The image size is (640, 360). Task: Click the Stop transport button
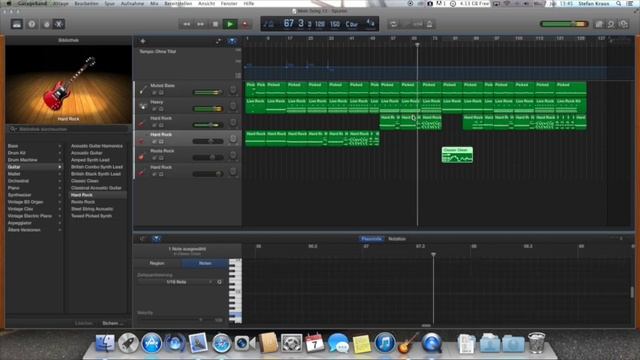click(216, 24)
